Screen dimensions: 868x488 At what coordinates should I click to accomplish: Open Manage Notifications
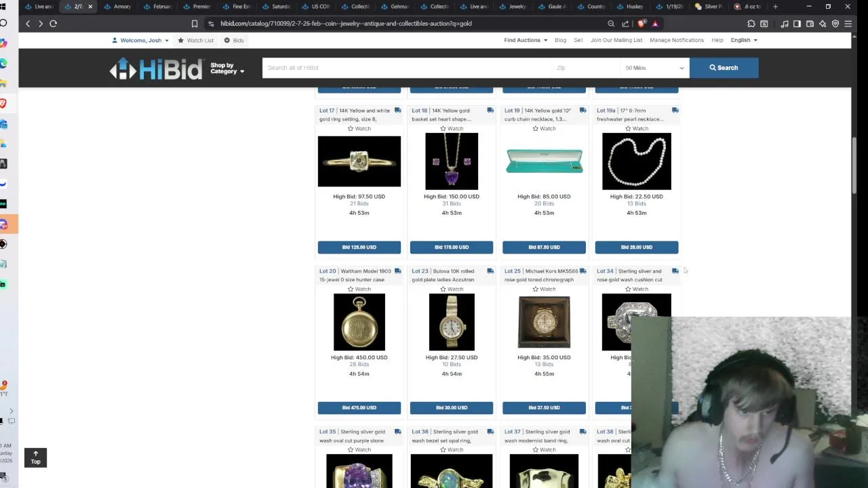677,40
